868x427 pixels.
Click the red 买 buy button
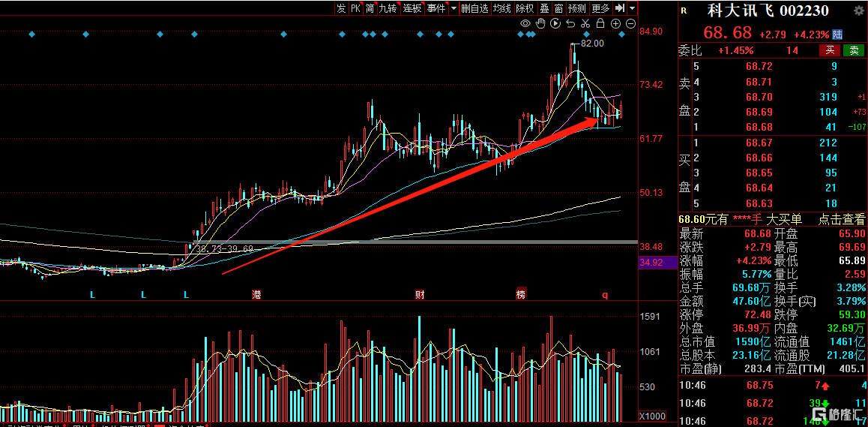click(830, 50)
